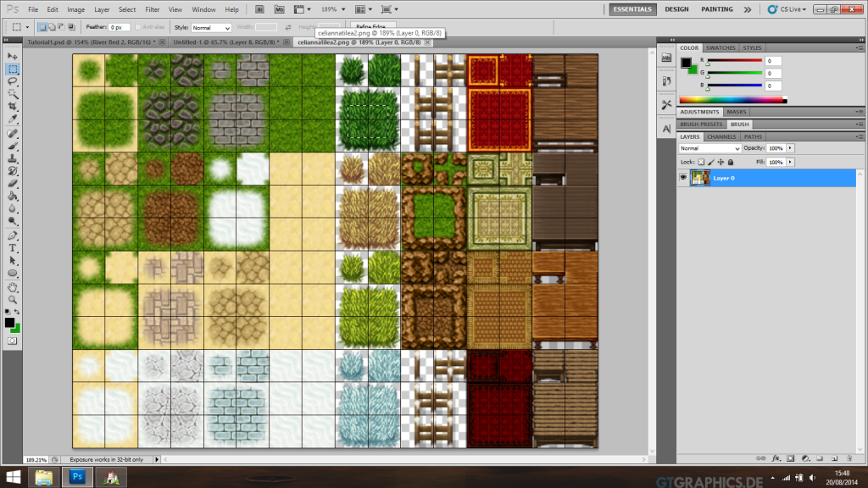Select the Eraser tool
The width and height of the screenshot is (868, 488).
point(12,183)
